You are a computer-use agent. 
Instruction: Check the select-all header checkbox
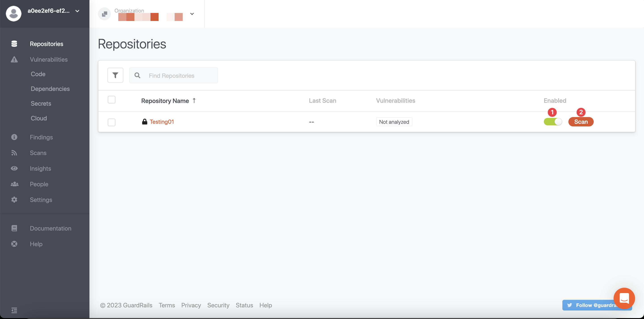click(x=112, y=100)
